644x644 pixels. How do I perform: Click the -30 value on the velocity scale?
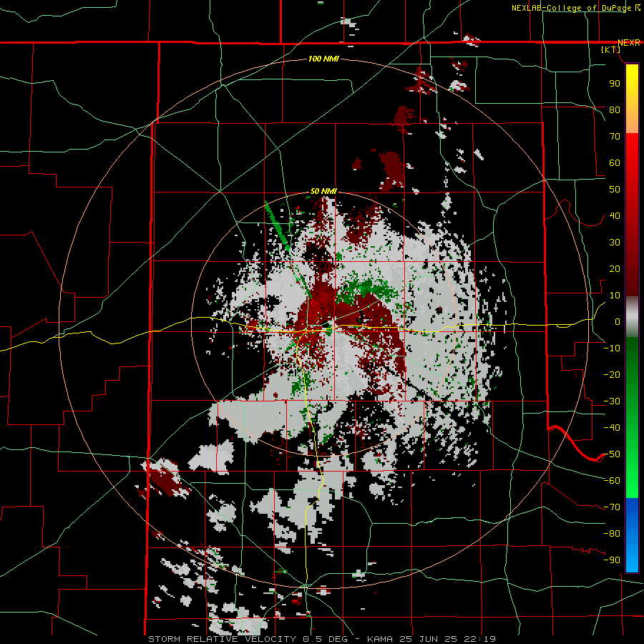[612, 401]
